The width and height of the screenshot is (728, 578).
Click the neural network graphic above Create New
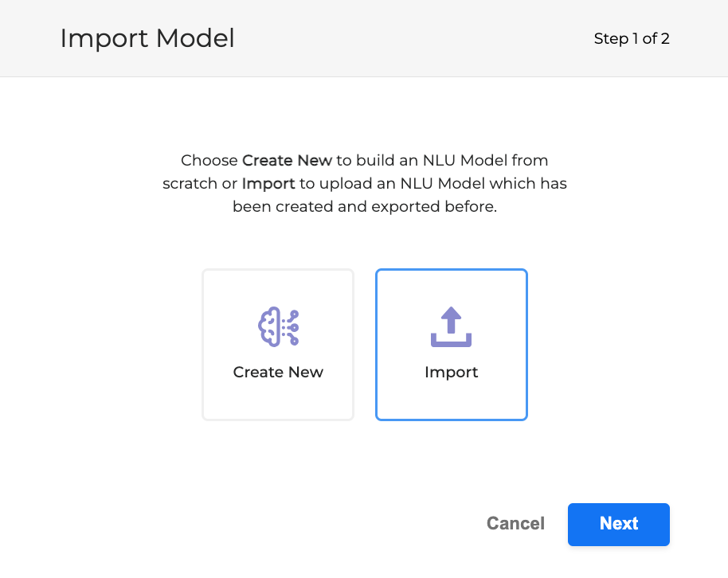tap(277, 325)
